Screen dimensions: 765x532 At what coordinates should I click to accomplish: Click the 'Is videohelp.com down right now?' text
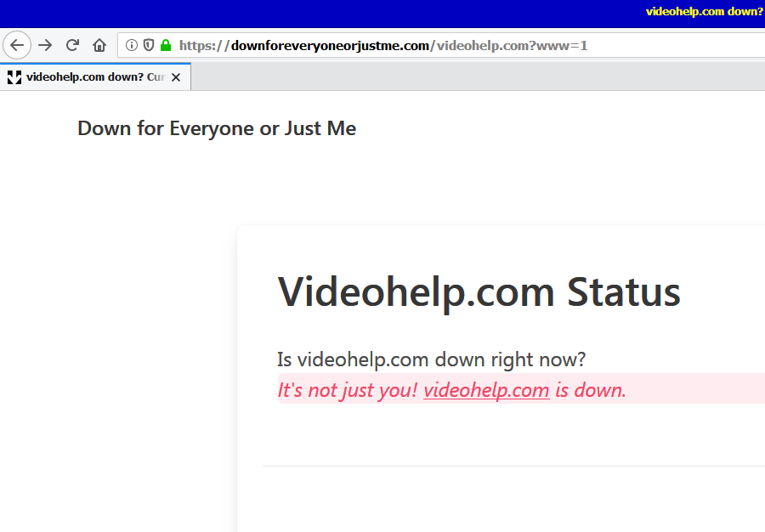(x=431, y=359)
